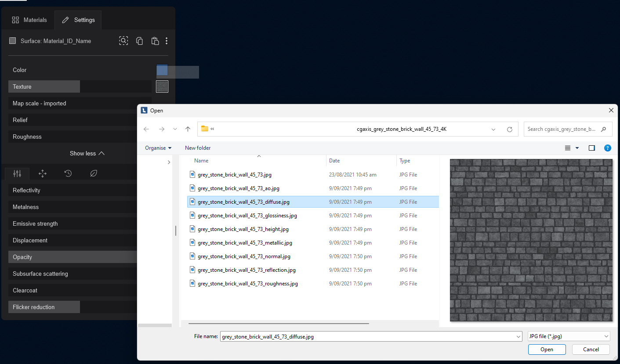Screen dimensions: 620x364
Task: Open dialog help question mark
Action: 608,148
